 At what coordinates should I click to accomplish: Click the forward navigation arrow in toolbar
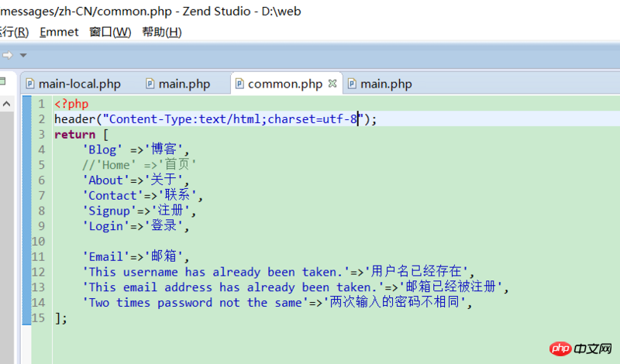coord(7,55)
